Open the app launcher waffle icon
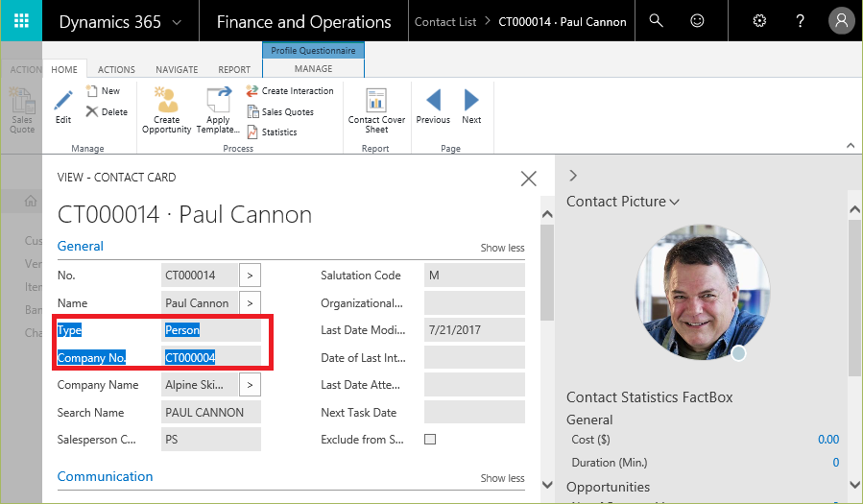863x504 pixels. [x=21, y=21]
